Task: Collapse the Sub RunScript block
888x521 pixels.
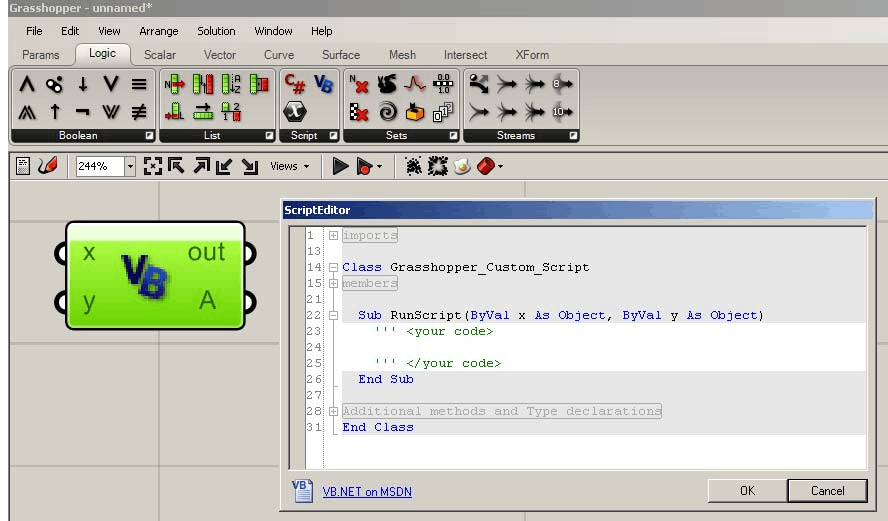Action: 334,315
